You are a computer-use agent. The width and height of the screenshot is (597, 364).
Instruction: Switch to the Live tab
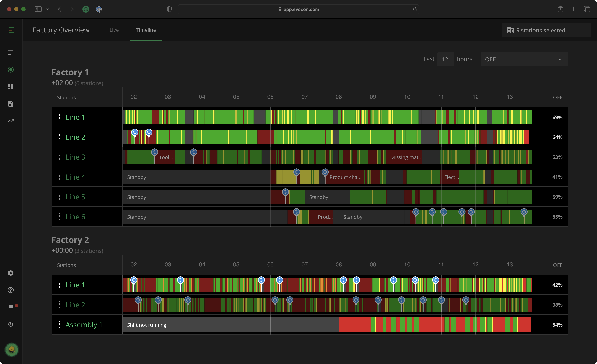pyautogui.click(x=114, y=30)
